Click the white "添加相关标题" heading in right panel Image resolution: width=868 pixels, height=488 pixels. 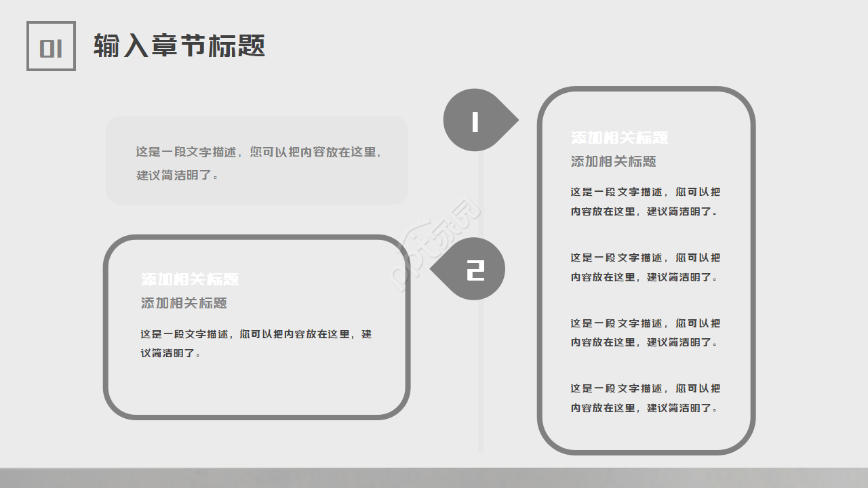coord(619,138)
